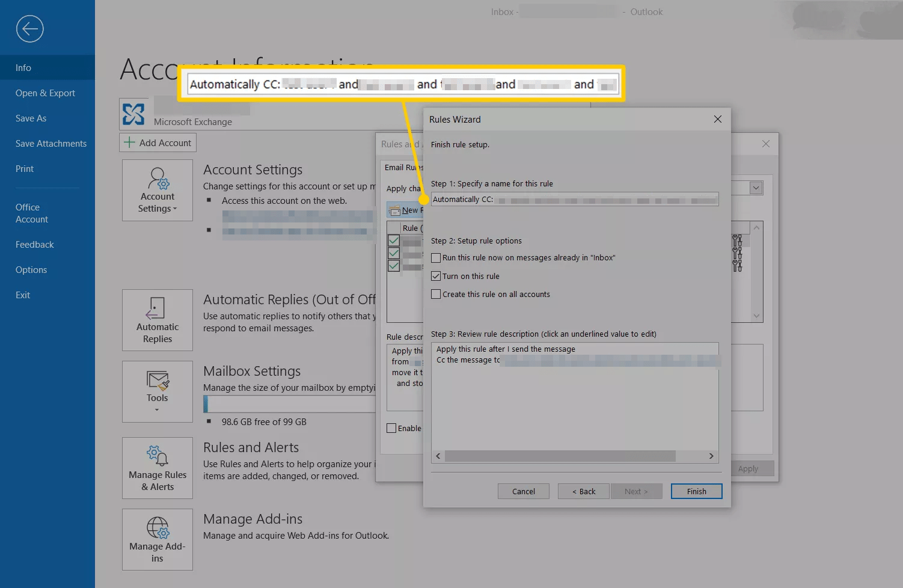Open Manage Rules & Alerts
Image resolution: width=903 pixels, height=588 pixels.
coord(158,468)
